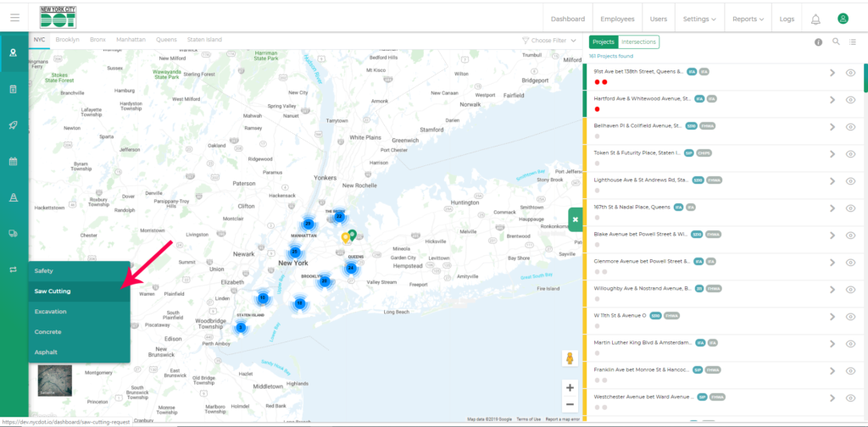
Task: Click the notifications bell icon
Action: (815, 19)
